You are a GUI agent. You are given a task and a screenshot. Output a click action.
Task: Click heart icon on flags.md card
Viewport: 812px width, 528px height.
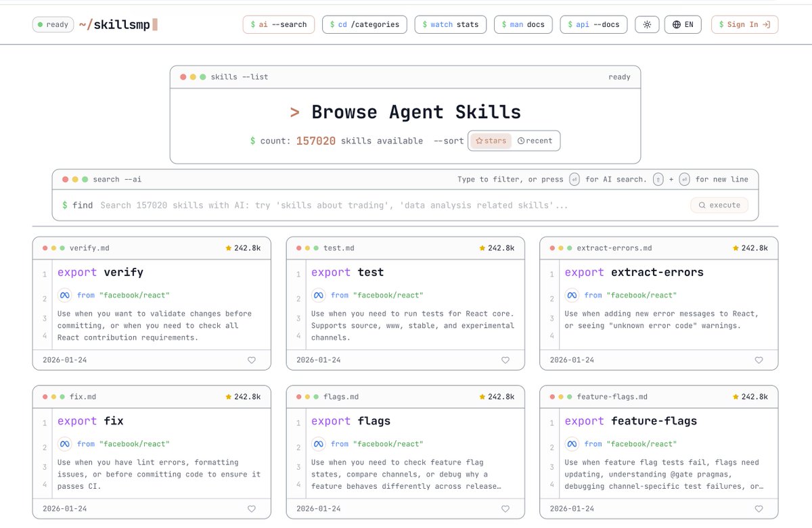[505, 509]
